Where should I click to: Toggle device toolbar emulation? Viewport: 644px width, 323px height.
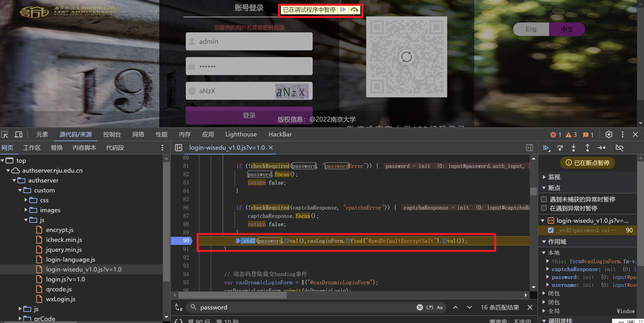pyautogui.click(x=18, y=134)
